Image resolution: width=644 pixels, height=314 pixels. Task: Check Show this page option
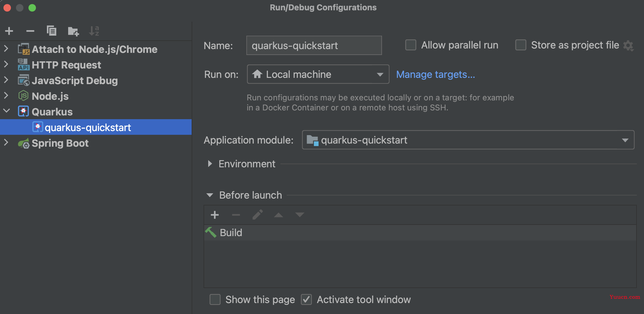point(215,299)
